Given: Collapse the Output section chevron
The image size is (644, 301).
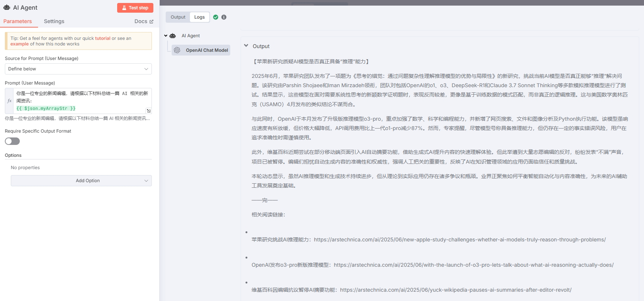Looking at the screenshot, I should pos(246,46).
